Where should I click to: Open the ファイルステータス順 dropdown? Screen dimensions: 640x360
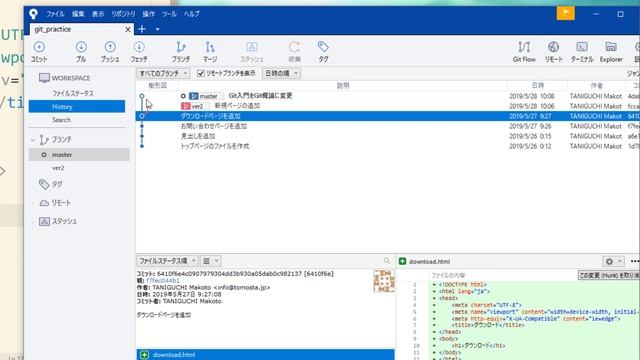[167, 261]
